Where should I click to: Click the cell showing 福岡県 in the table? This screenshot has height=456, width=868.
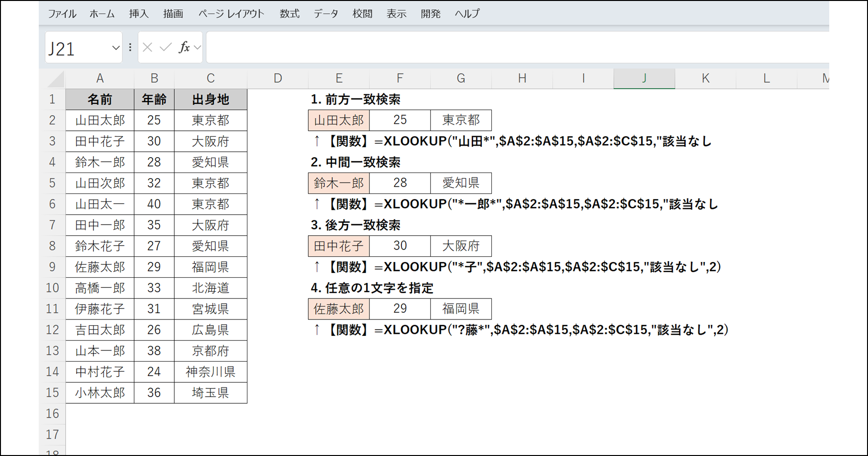click(x=210, y=267)
